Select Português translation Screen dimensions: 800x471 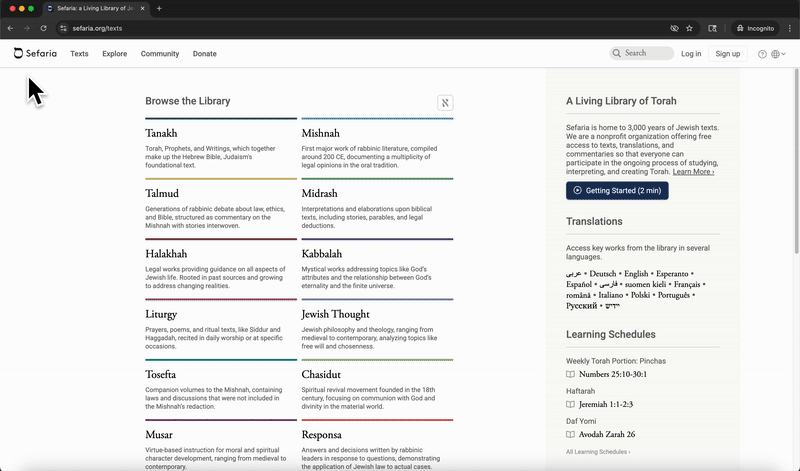click(673, 295)
